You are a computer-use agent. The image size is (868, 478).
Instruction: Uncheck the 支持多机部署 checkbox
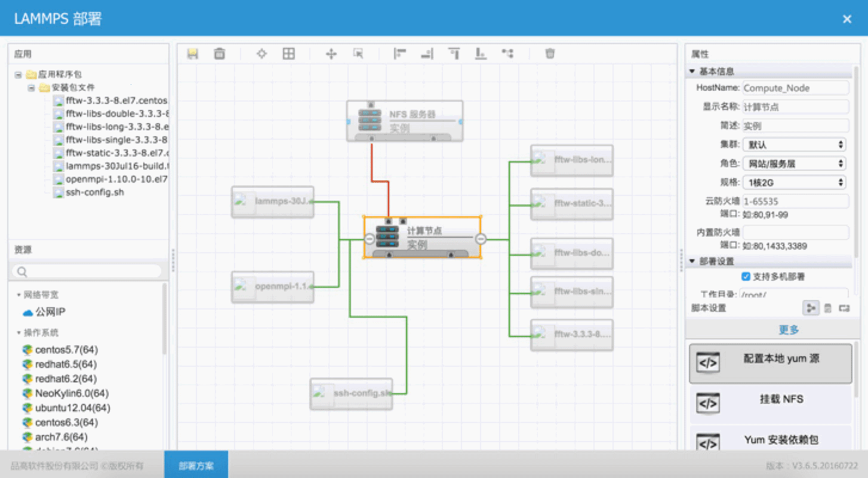[746, 277]
